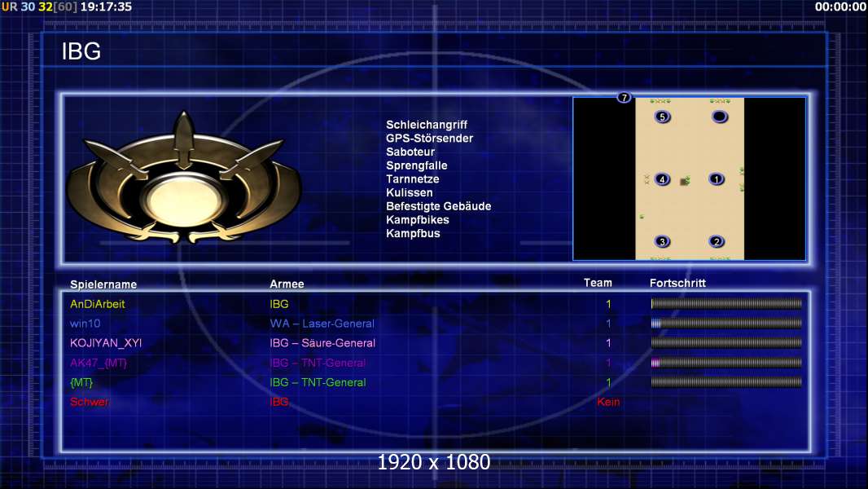Click win10's loading progress bar
The width and height of the screenshot is (868, 489).
pyautogui.click(x=726, y=324)
